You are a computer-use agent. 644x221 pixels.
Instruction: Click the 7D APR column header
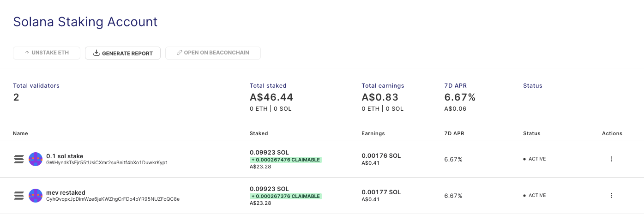pos(454,133)
